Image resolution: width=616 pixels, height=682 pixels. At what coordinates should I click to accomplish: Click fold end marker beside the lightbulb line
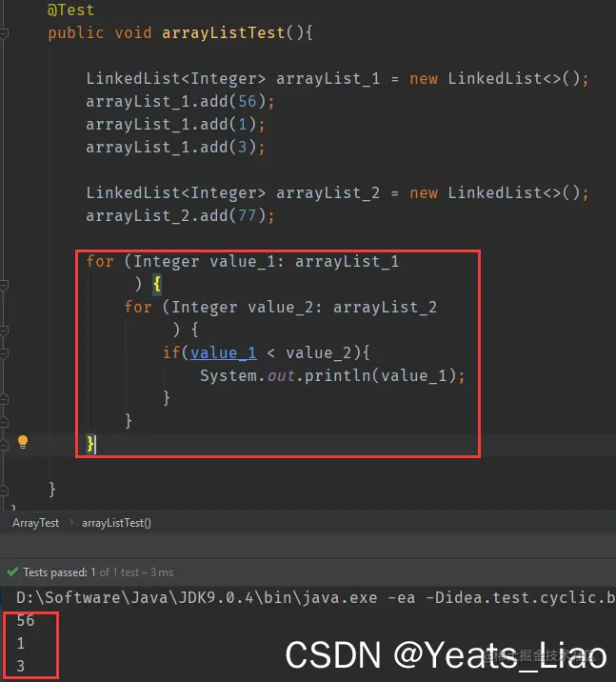click(x=4, y=445)
